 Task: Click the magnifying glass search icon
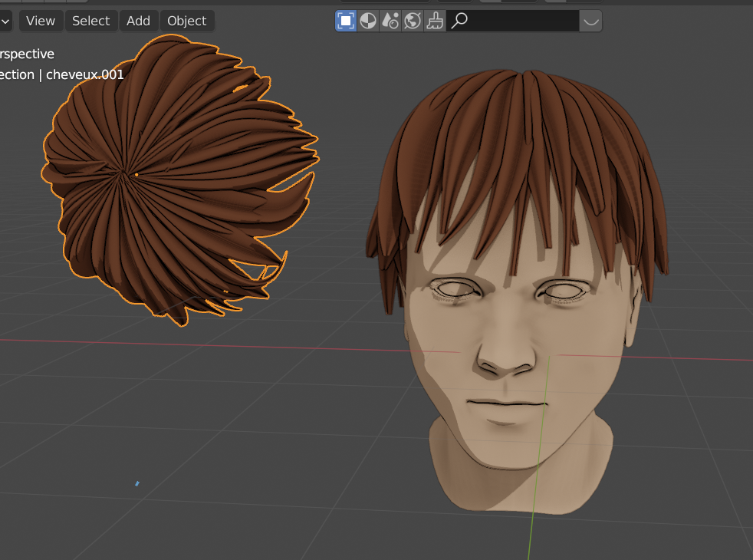[x=459, y=21]
